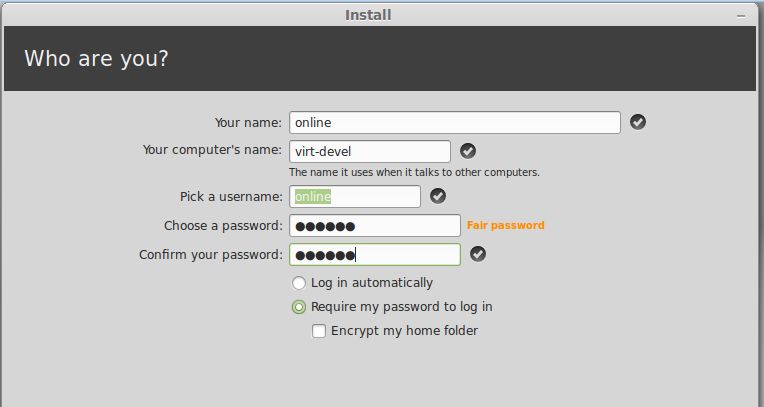Click the Choose a password field

coord(375,225)
